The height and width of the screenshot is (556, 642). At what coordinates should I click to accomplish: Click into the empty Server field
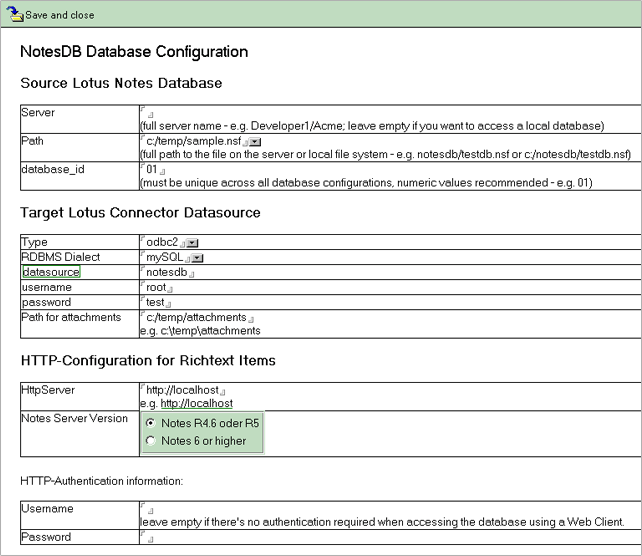(x=146, y=113)
